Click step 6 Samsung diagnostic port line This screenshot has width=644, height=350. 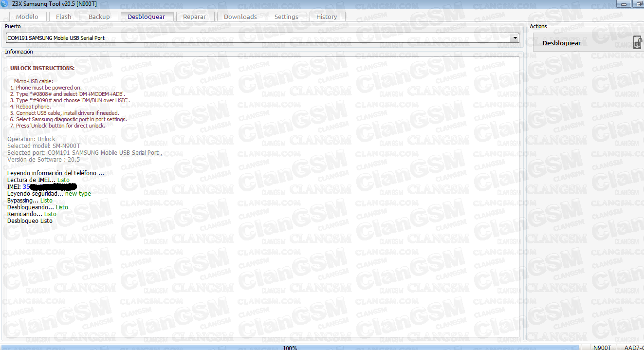coord(69,119)
